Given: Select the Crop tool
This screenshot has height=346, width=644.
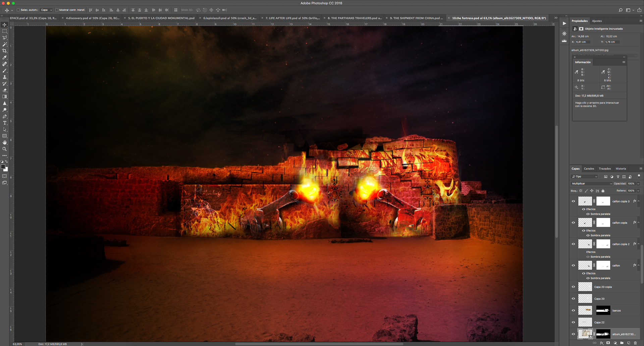Looking at the screenshot, I should tap(5, 51).
